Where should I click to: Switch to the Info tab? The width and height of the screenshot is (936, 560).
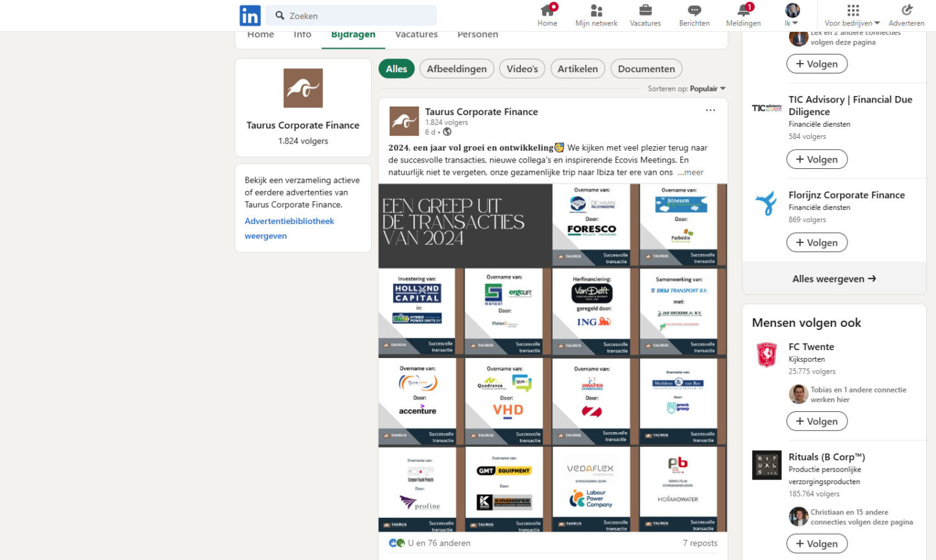tap(302, 36)
